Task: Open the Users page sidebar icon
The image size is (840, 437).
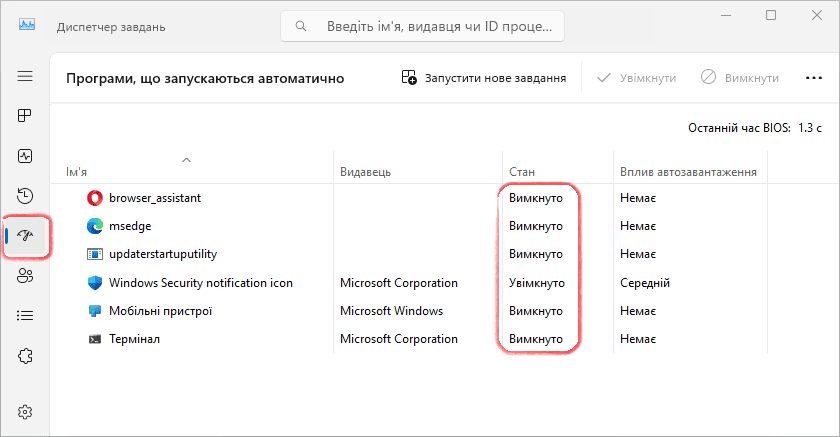Action: (25, 276)
